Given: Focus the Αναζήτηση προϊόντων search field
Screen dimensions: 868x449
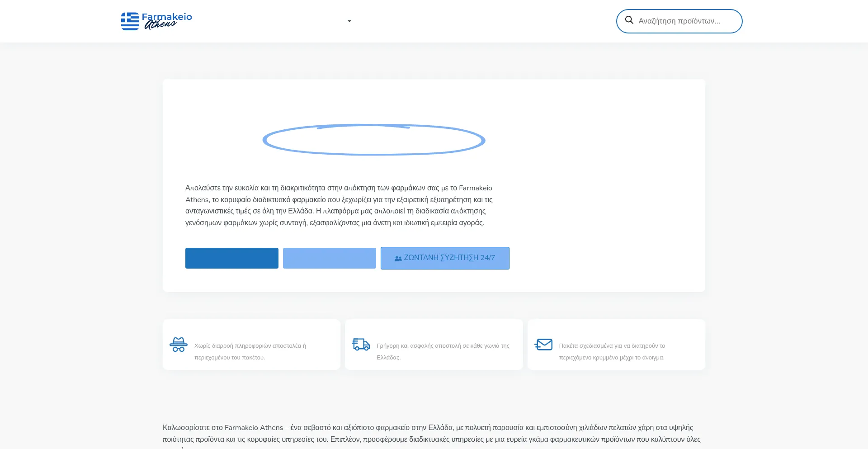Looking at the screenshot, I should point(683,21).
